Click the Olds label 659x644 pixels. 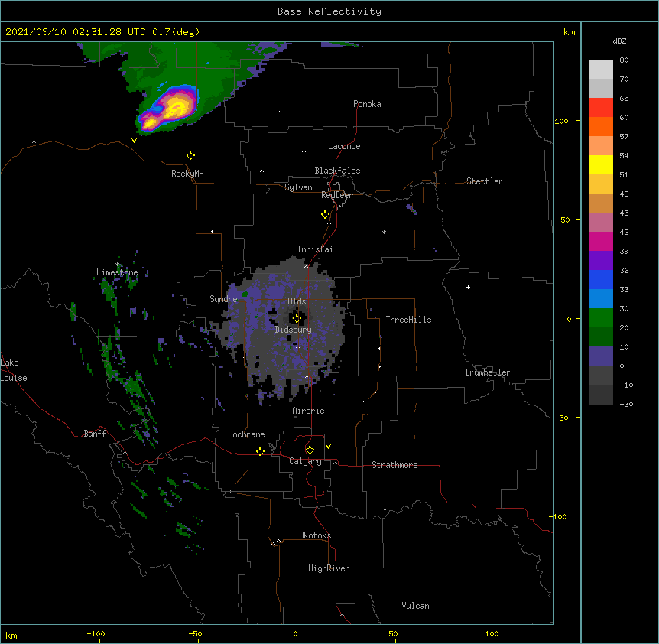coord(297,301)
